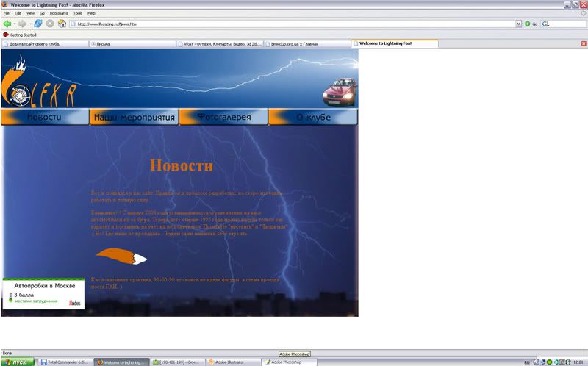The width and height of the screenshot is (588, 366).
Task: Click the orange fox tail image
Action: coord(121,256)
